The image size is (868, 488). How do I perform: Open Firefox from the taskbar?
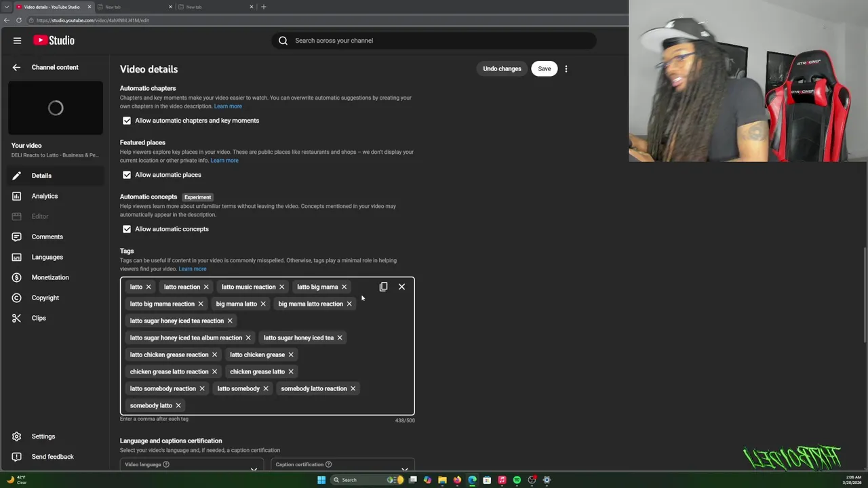[457, 480]
